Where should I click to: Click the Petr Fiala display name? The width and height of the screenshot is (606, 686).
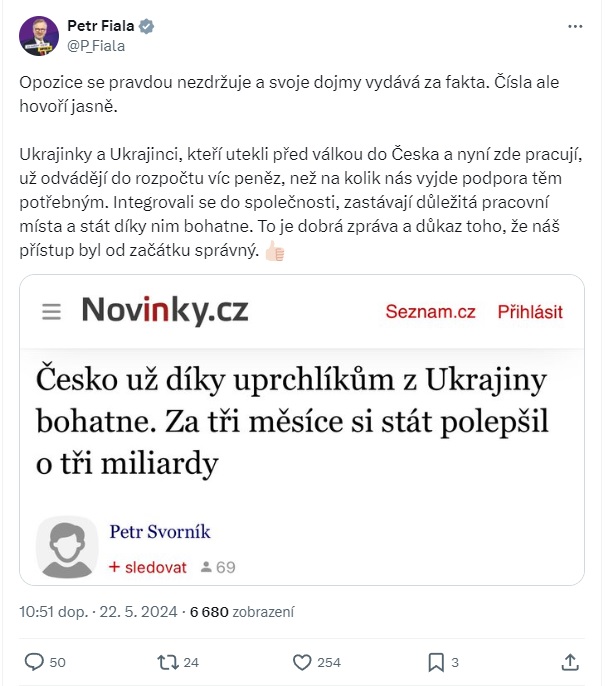(x=101, y=26)
